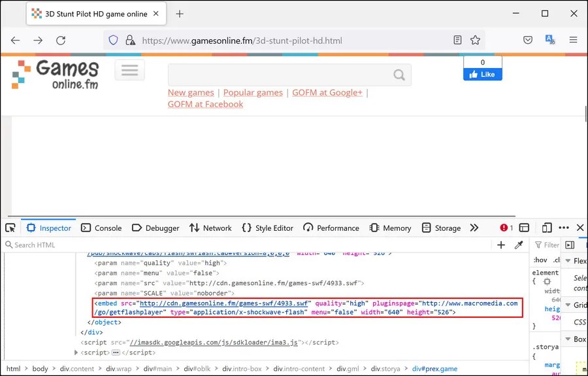Viewport: 588px width, 376px height.
Task: Open a new tab with plus button
Action: [180, 14]
